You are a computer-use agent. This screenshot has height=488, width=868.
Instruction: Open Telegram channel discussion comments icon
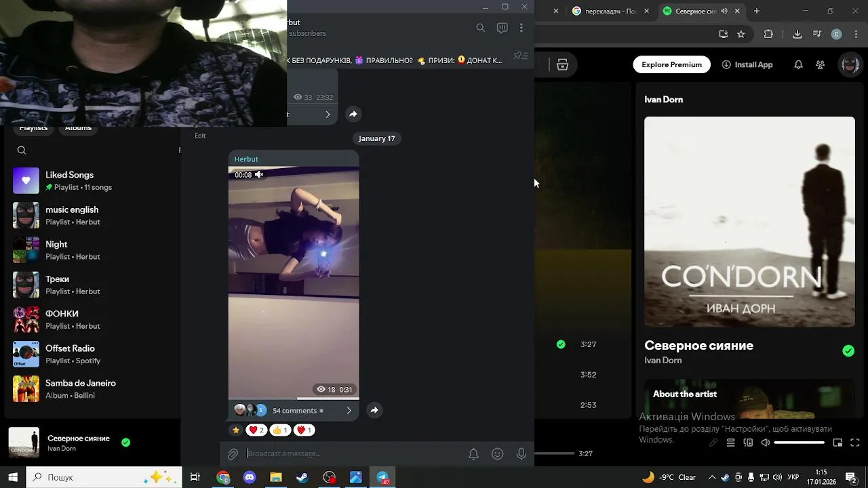coord(502,28)
